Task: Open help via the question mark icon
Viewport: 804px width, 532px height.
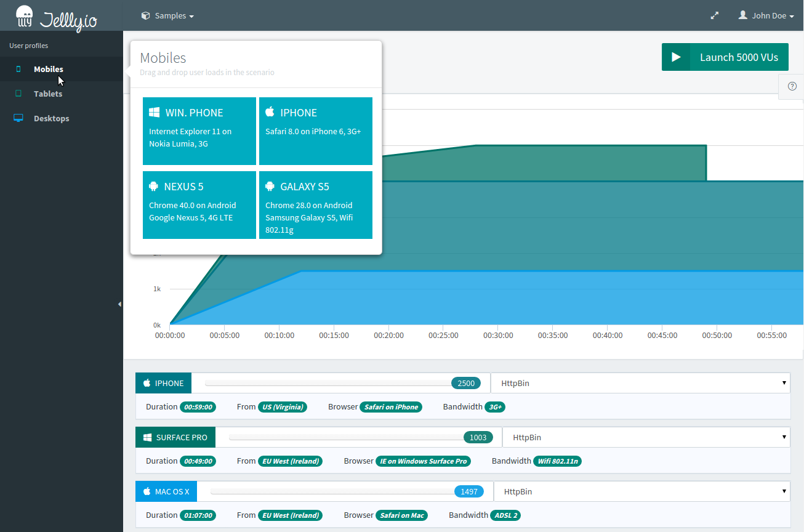Action: [x=792, y=87]
